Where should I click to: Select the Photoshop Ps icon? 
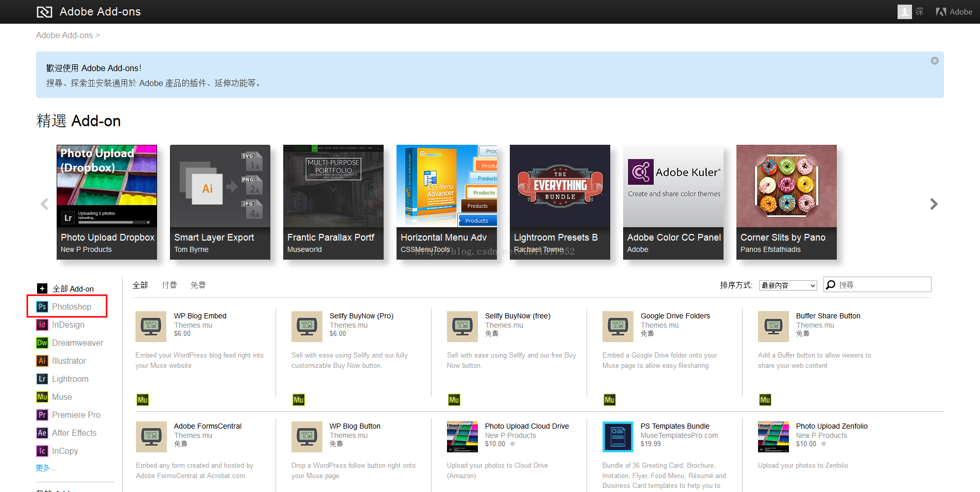coord(42,307)
